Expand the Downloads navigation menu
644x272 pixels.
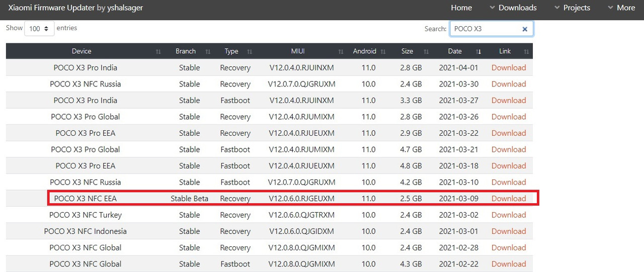(x=513, y=8)
